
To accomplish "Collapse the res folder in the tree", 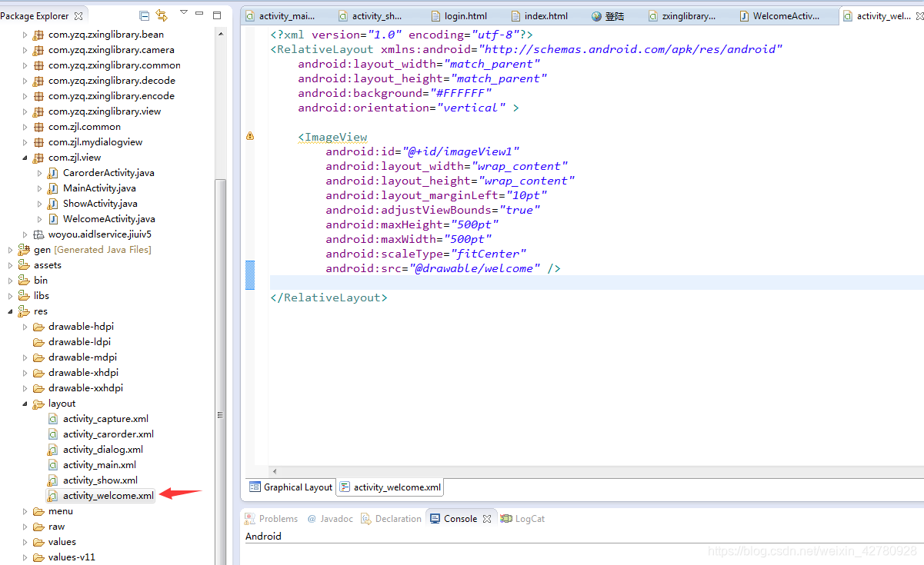I will pos(10,311).
